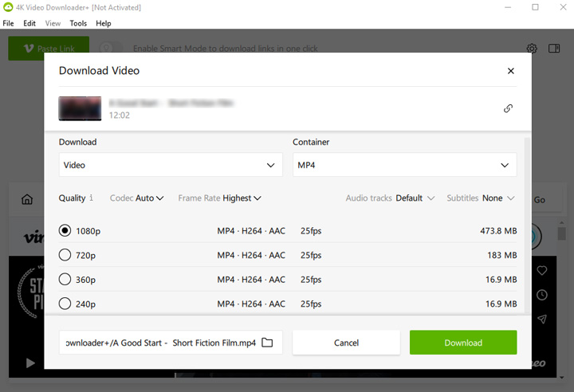Select the 720p quality option
The width and height of the screenshot is (574, 392).
65,255
